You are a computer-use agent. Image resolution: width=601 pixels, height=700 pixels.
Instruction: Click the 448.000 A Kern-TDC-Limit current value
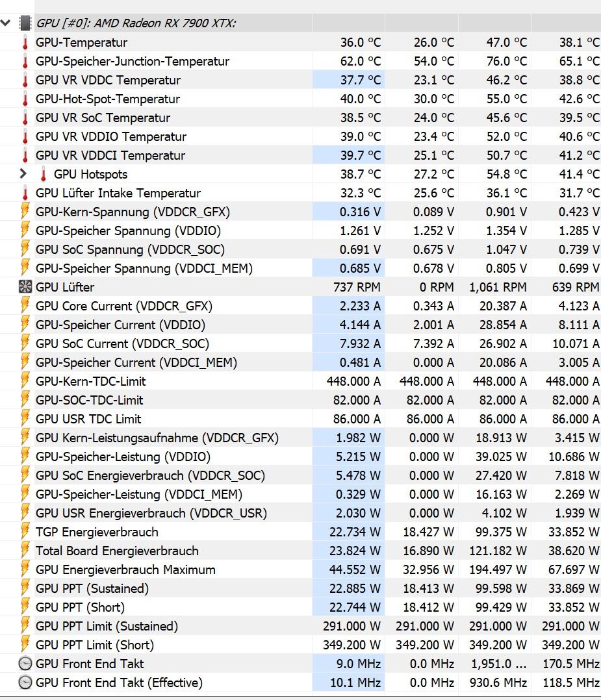[x=353, y=381]
